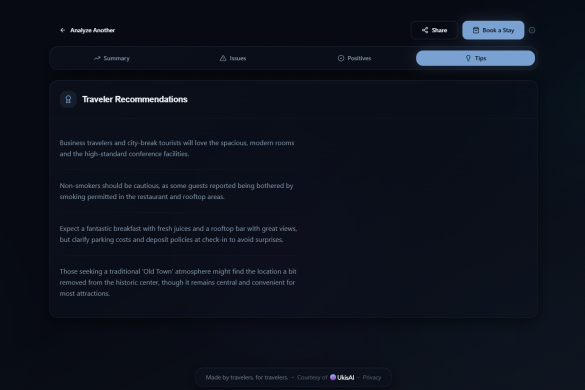Go back via Analyze Another link
The image size is (585, 390).
tap(87, 30)
